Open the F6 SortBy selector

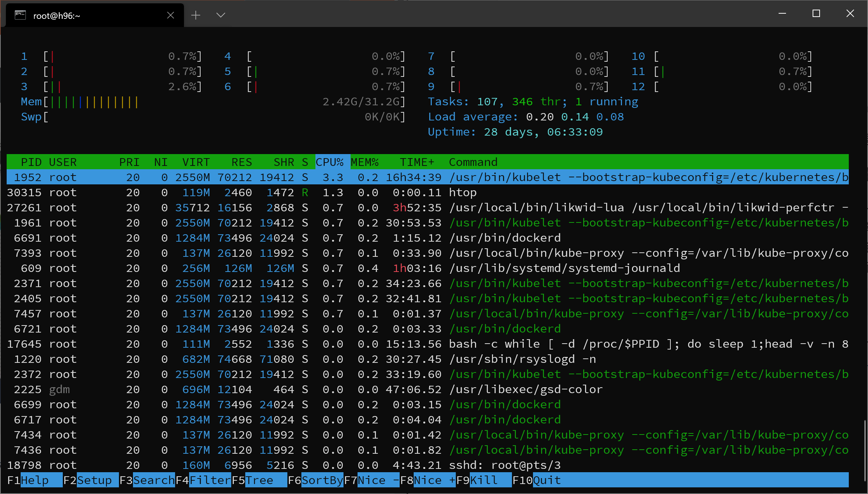[322, 480]
